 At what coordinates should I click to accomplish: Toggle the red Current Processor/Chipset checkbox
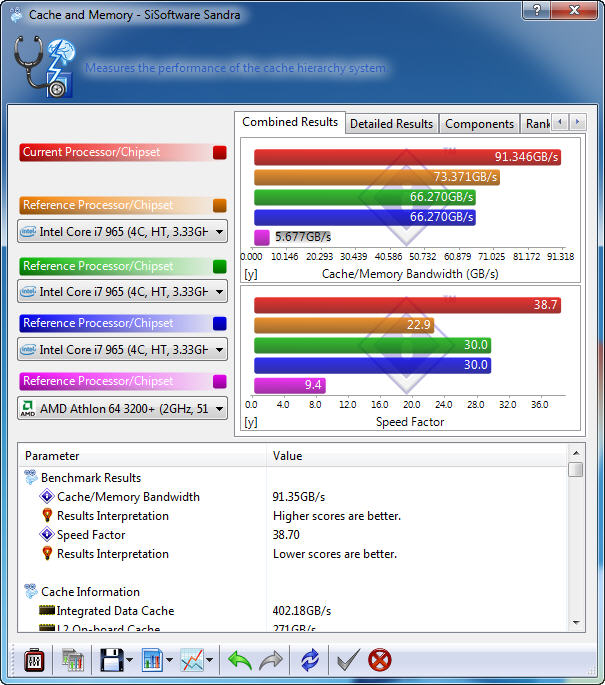pos(220,152)
